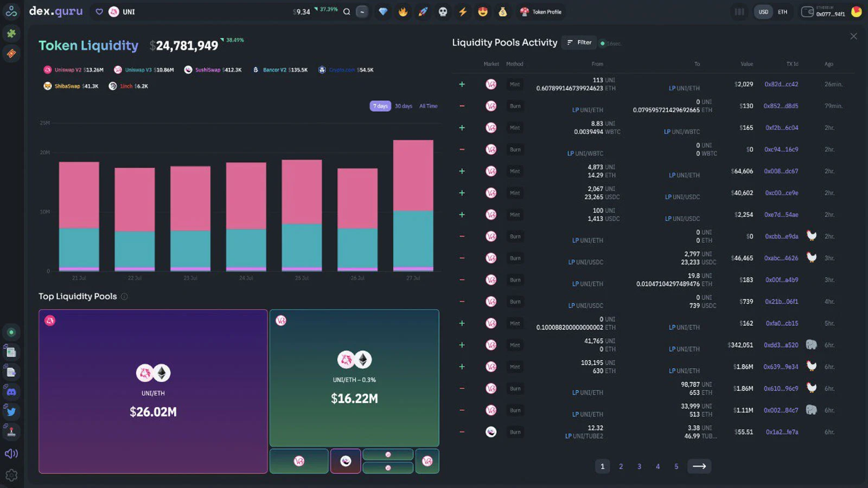Click the green status dot sidebar icon

pos(11,332)
